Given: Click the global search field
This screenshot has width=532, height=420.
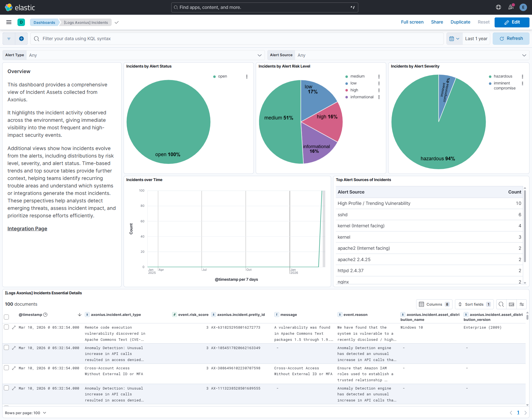Looking at the screenshot, I should 265,7.
